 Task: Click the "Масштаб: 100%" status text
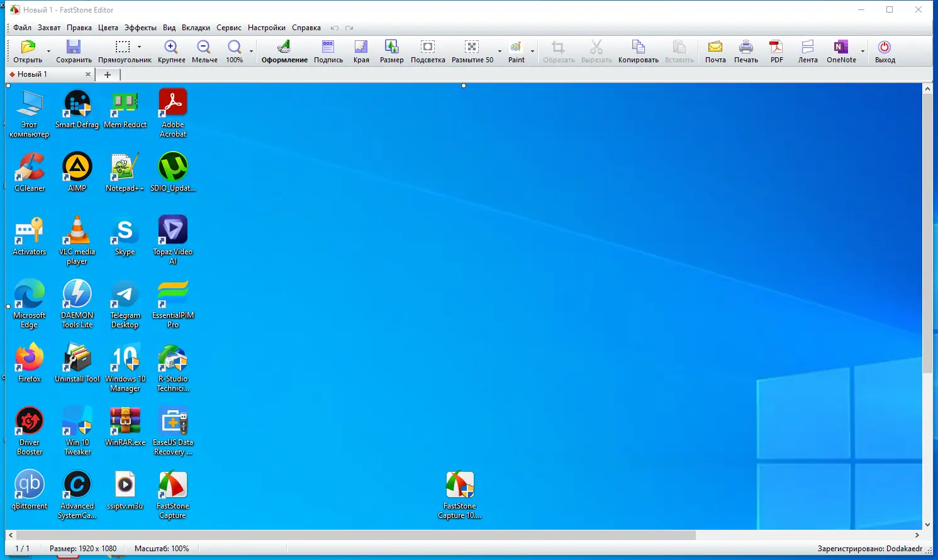(x=162, y=549)
